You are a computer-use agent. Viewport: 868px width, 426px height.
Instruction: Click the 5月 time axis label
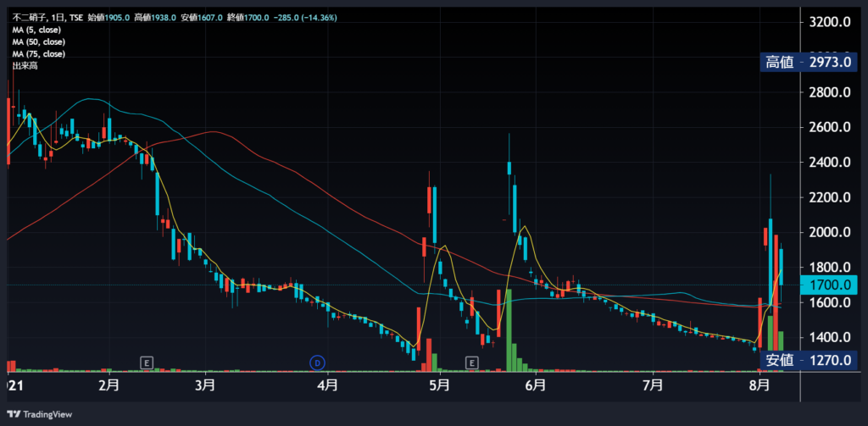(440, 384)
